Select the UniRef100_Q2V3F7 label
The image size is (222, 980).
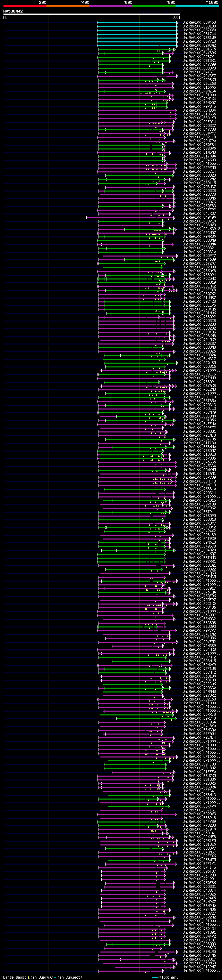tap(199, 76)
